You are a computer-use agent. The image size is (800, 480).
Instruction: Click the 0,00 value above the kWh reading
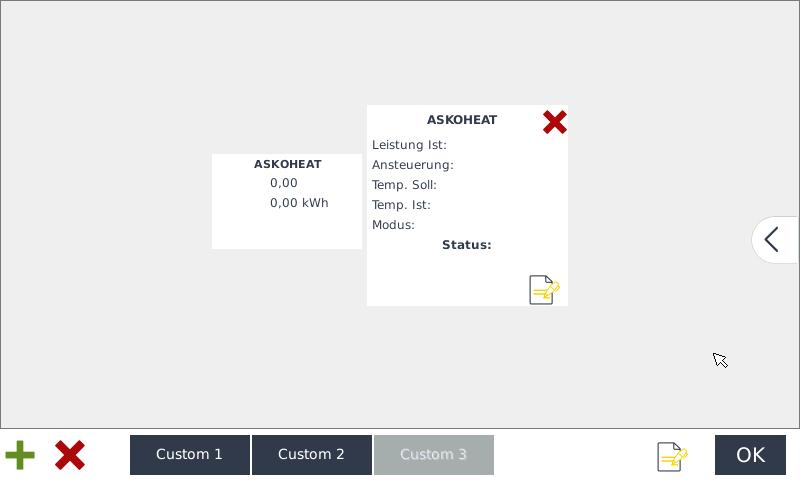click(x=284, y=183)
